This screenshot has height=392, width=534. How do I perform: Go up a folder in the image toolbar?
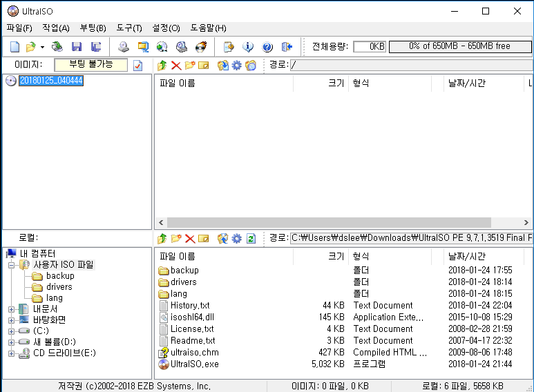coord(162,66)
